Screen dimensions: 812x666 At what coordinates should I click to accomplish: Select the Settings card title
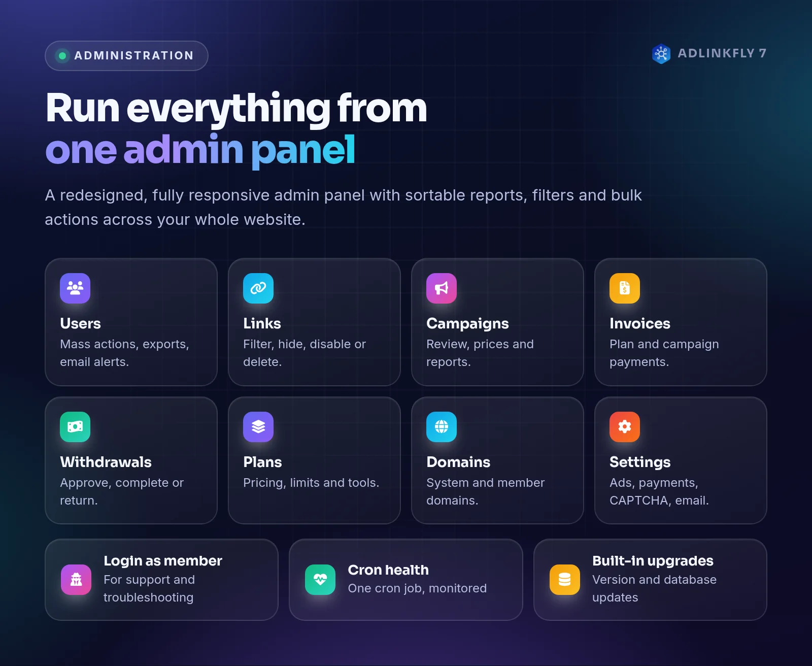coord(640,462)
